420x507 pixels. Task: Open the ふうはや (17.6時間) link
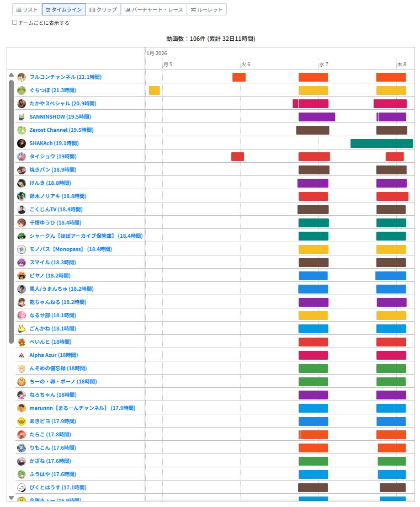pos(53,474)
